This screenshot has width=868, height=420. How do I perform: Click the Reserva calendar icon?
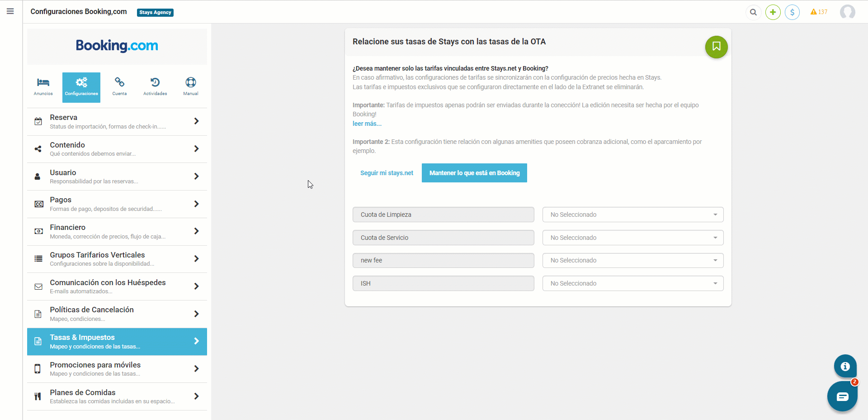pos(38,121)
